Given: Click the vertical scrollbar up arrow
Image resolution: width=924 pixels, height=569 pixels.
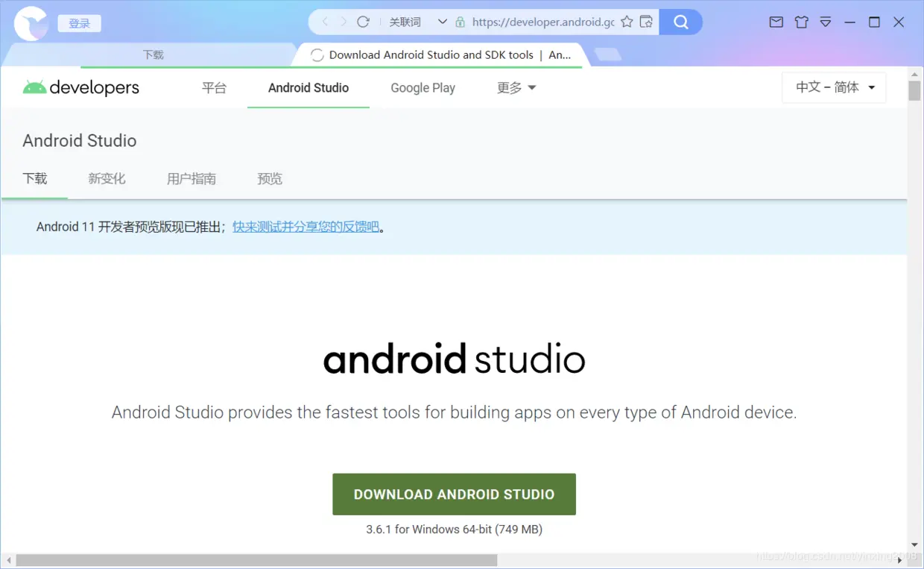Looking at the screenshot, I should (x=914, y=75).
